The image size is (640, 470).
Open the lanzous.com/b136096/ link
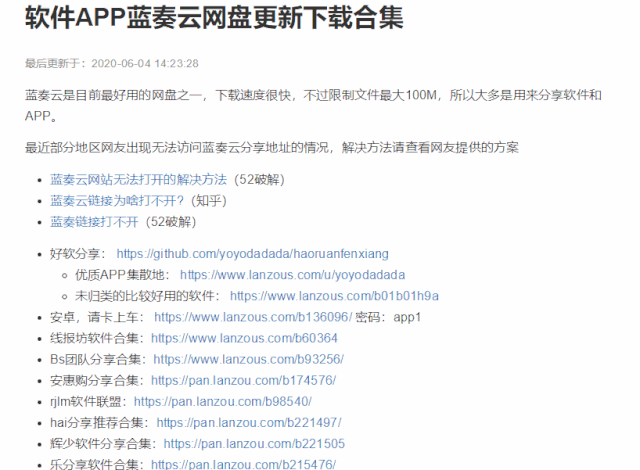tap(253, 317)
